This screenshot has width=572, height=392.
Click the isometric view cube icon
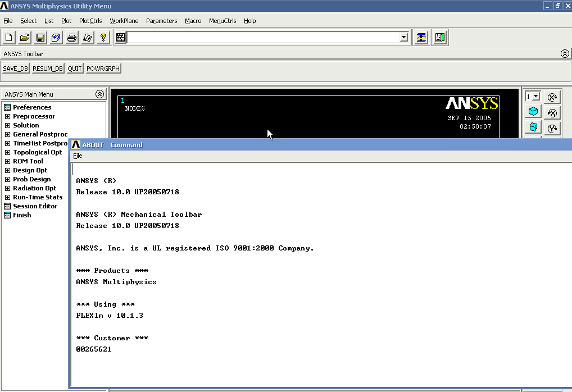point(533,112)
